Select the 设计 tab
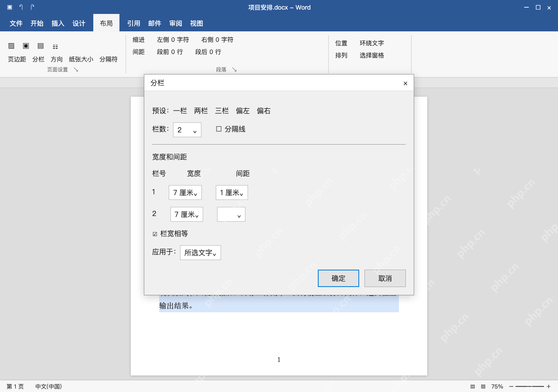 (79, 23)
